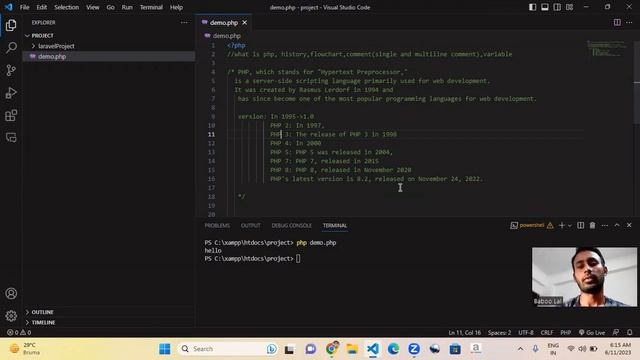Open the Go menu
Viewport: 640px width, 360px height.
[x=110, y=7]
